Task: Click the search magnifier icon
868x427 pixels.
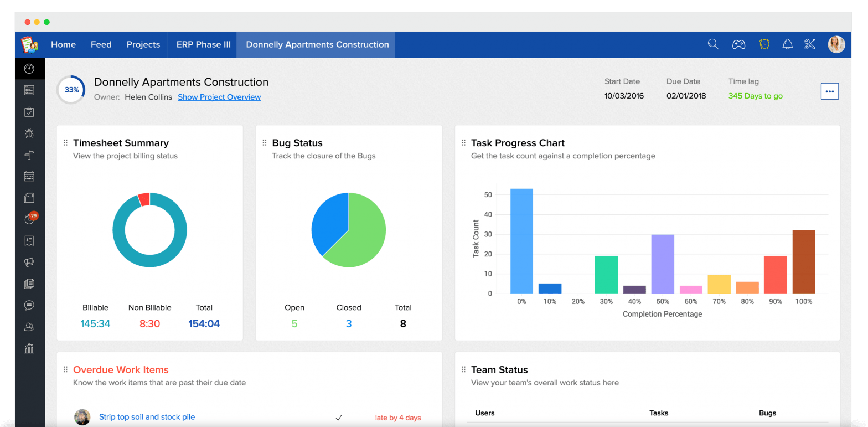Action: click(x=713, y=44)
